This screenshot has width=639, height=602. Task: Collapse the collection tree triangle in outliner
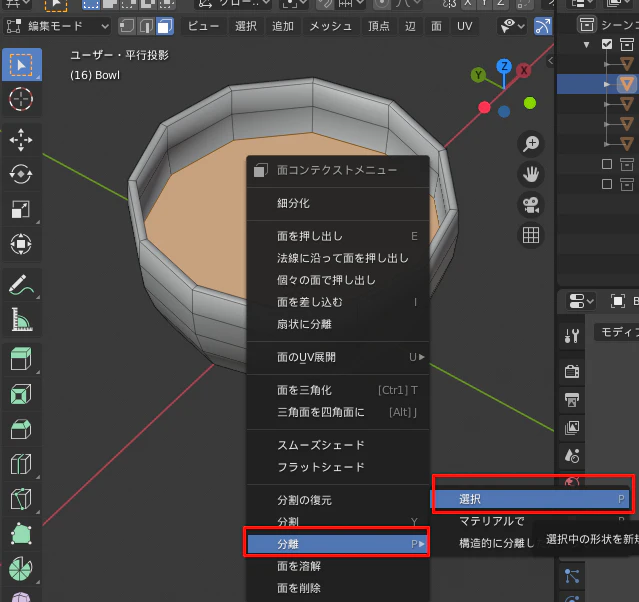586,44
